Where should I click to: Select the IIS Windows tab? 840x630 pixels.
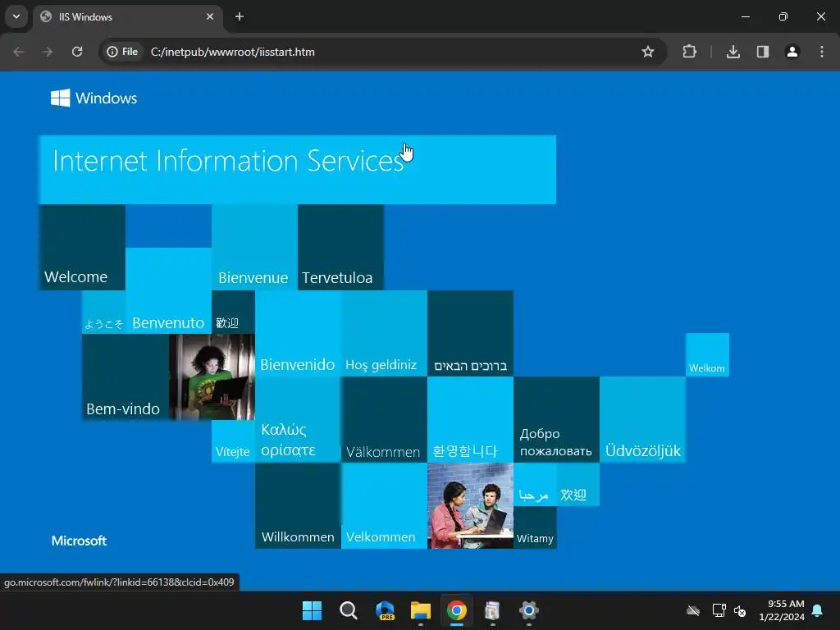(127, 17)
